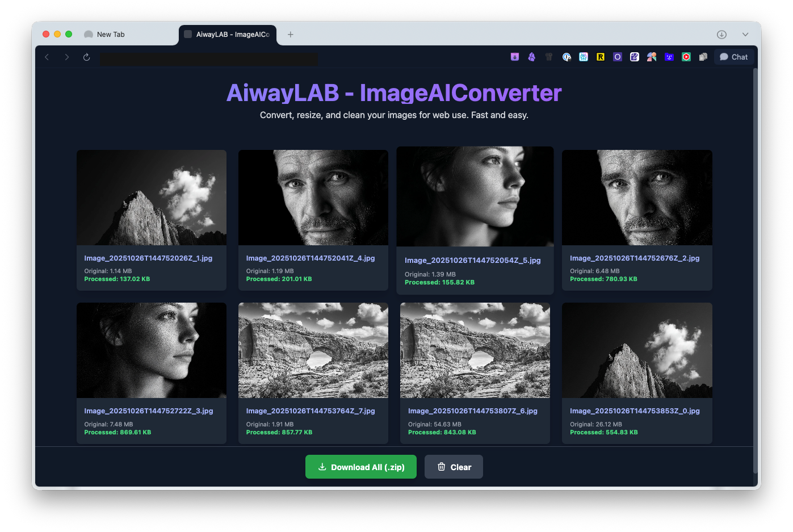Viewport: 793px width, 532px height.
Task: Click filename Image_20251026T144752054Z_5.jpg
Action: click(x=473, y=261)
